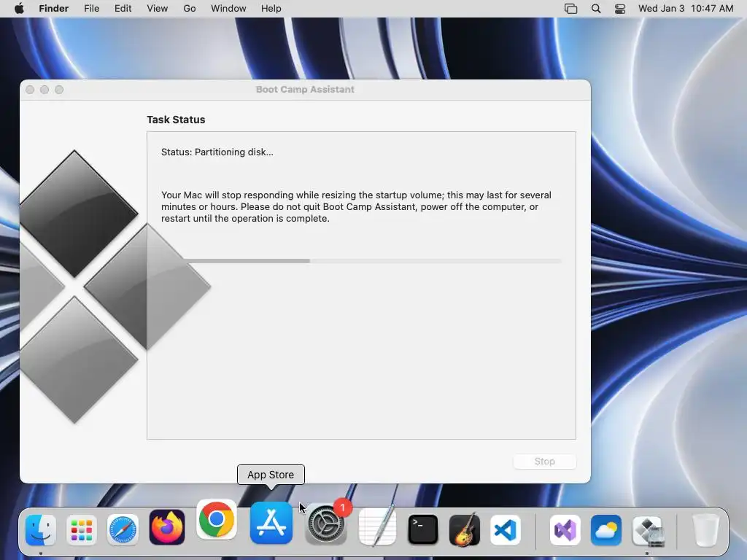Click the zoom button of Boot Camp Assistant
Screen dimensions: 747x560
click(x=59, y=90)
